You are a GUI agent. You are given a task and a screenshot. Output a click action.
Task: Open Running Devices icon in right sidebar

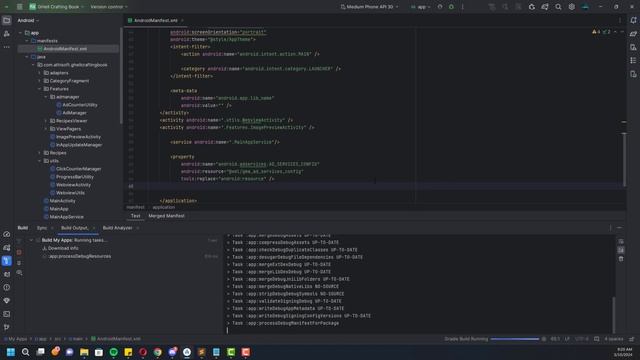pos(633,74)
